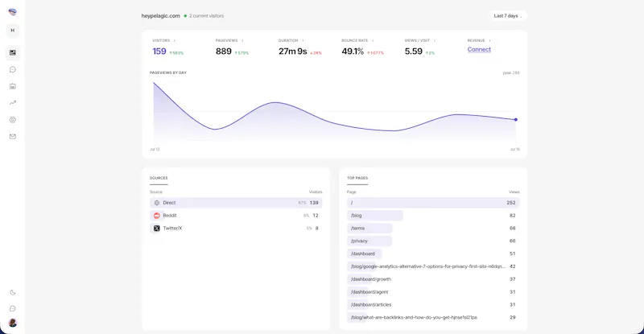
Task: Select the /privacy page row
Action: [x=433, y=241]
